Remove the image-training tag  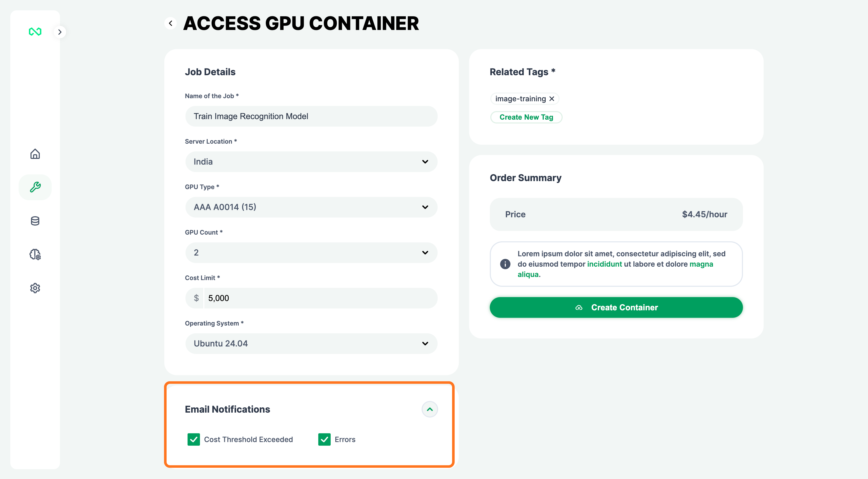tap(552, 98)
